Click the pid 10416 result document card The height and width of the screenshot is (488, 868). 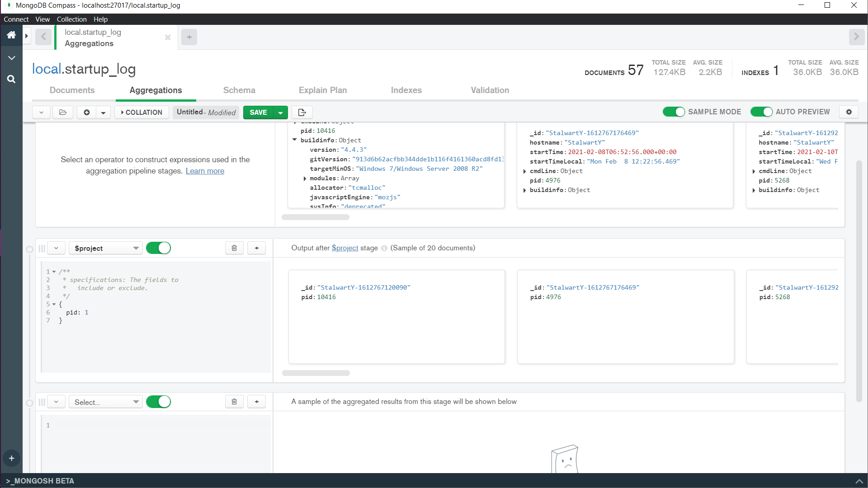coord(396,316)
